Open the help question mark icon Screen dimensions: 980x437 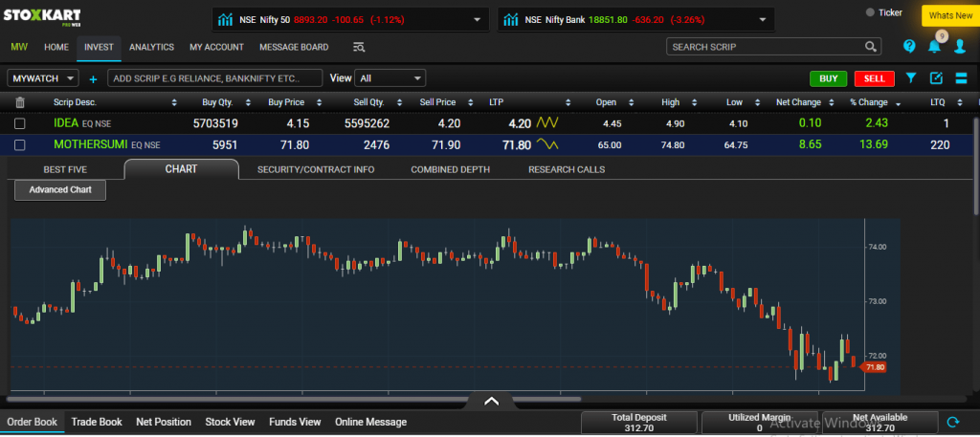(x=909, y=46)
